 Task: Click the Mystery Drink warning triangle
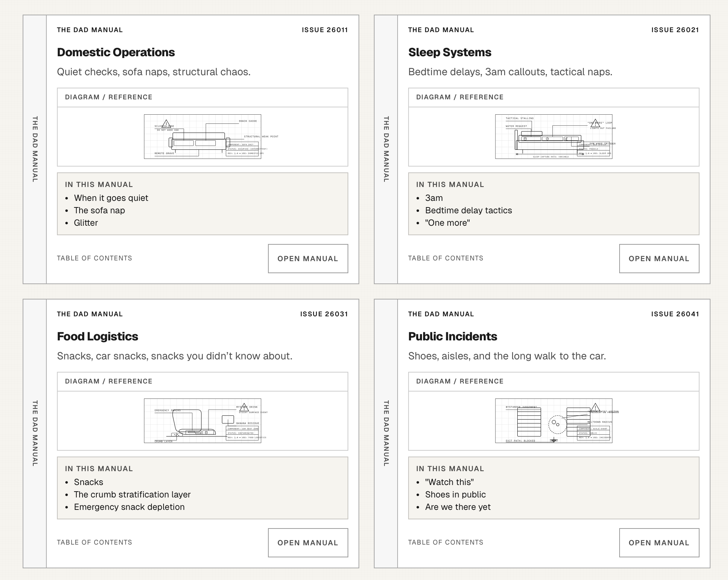click(x=244, y=407)
